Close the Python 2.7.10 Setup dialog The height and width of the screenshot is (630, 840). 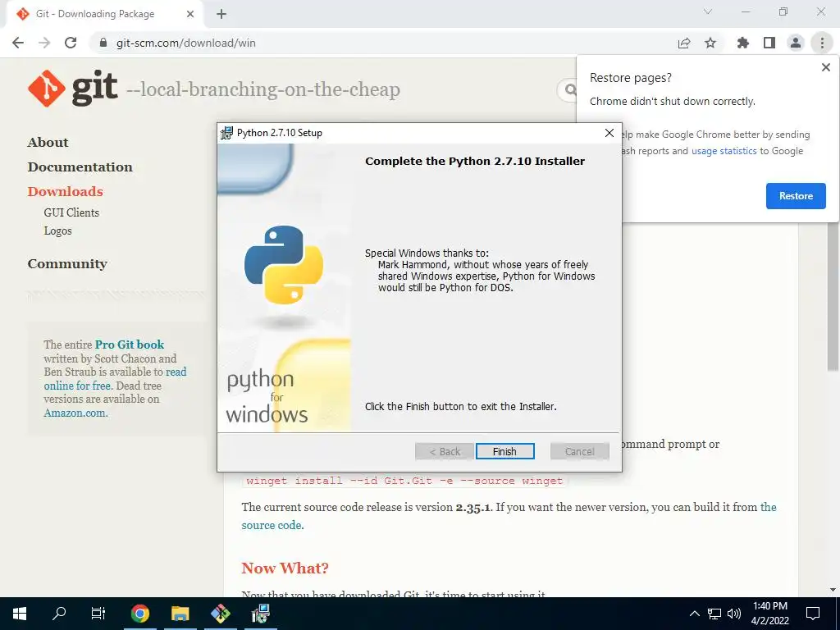pos(609,133)
